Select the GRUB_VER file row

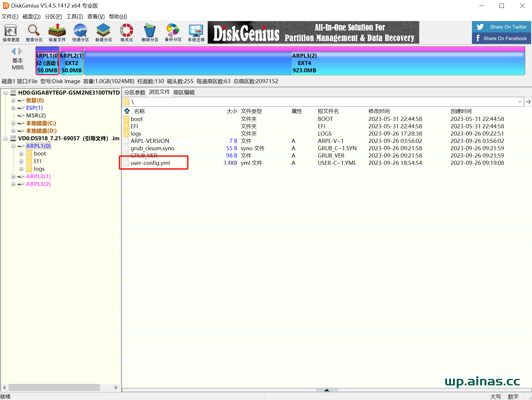pyautogui.click(x=327, y=155)
